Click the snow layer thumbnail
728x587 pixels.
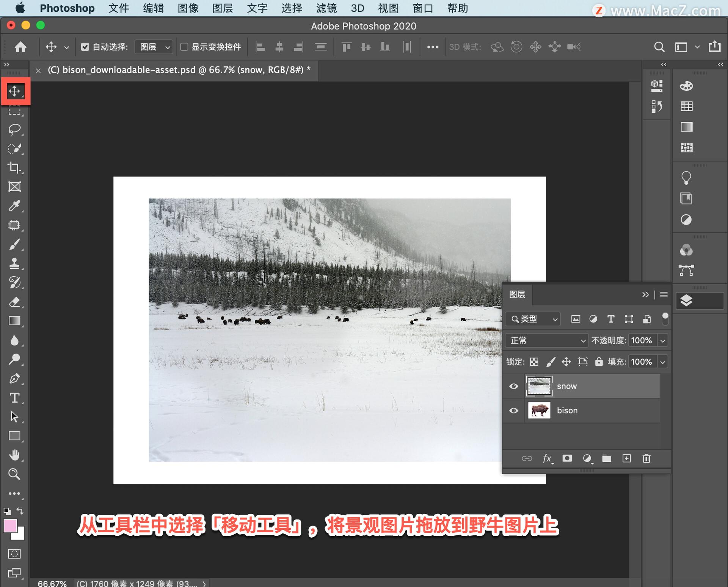pos(538,386)
